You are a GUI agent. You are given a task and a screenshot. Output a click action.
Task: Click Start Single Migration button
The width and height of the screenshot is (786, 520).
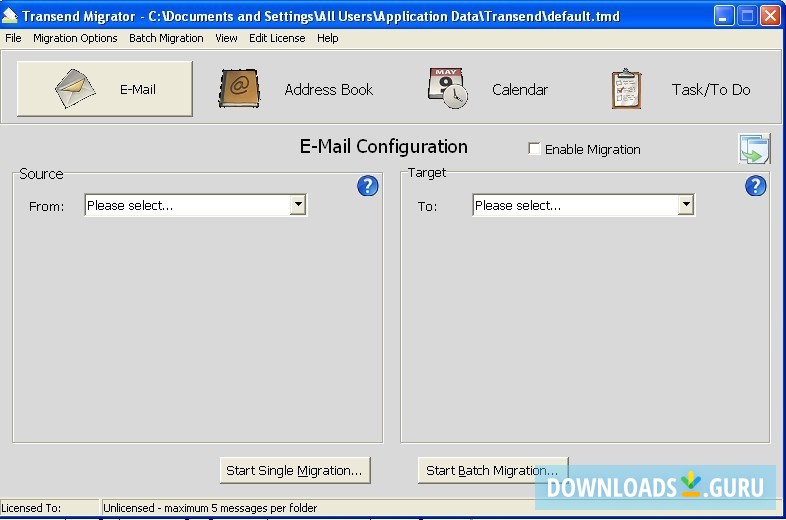(x=295, y=470)
